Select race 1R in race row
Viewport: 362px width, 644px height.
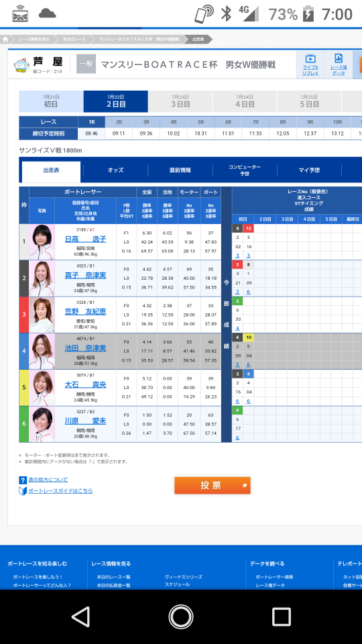(92, 122)
